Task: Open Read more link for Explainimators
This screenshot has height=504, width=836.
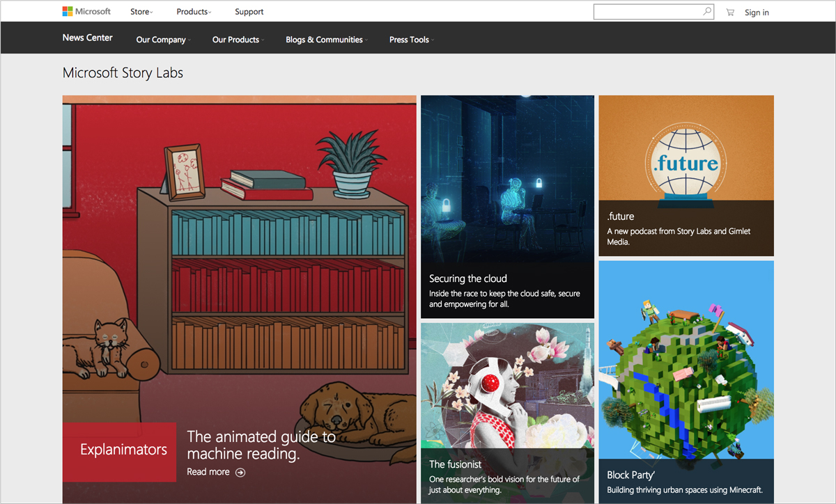Action: pyautogui.click(x=215, y=472)
